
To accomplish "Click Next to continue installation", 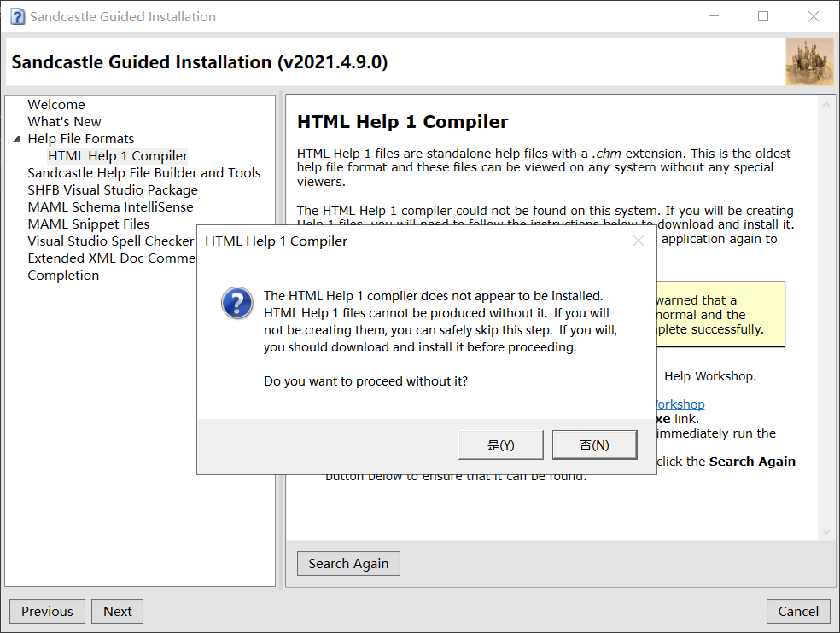I will (x=116, y=611).
